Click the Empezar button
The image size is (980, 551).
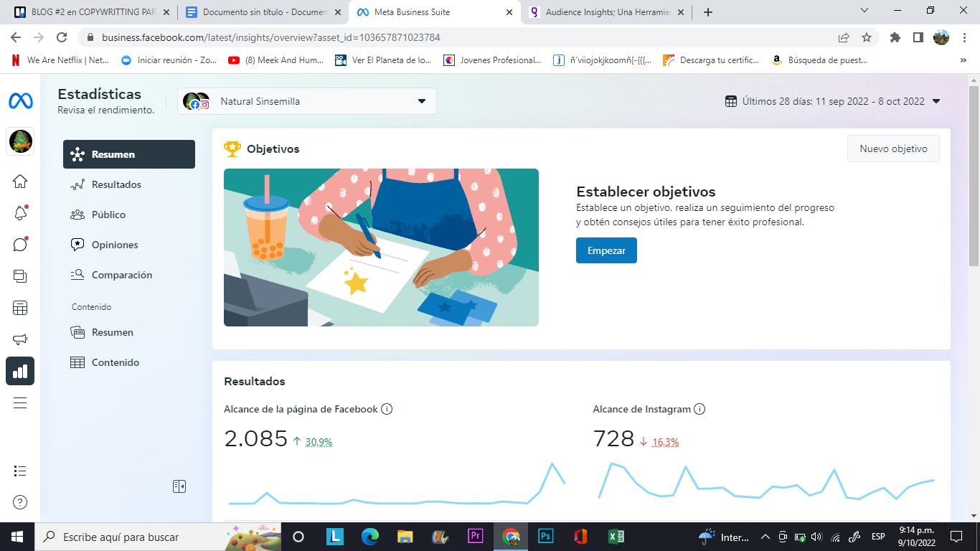click(606, 250)
